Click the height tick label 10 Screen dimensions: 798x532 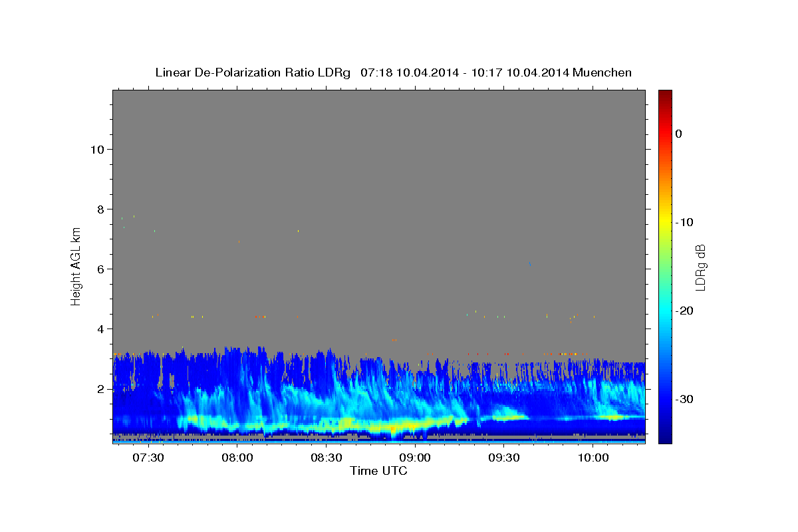coord(96,149)
